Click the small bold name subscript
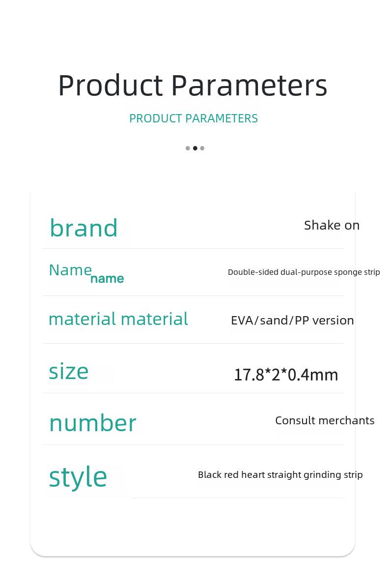 coord(107,279)
